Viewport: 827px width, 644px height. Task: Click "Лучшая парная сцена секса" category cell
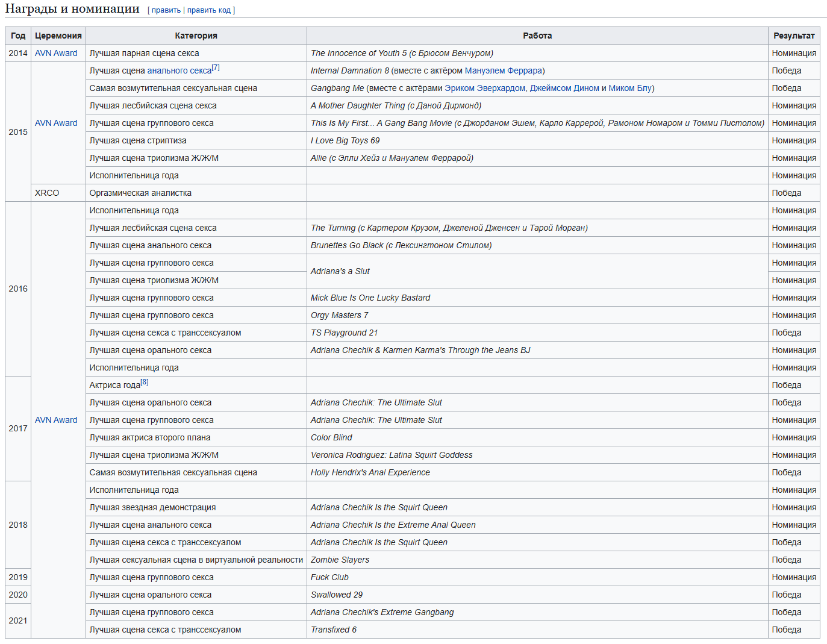tap(196, 53)
